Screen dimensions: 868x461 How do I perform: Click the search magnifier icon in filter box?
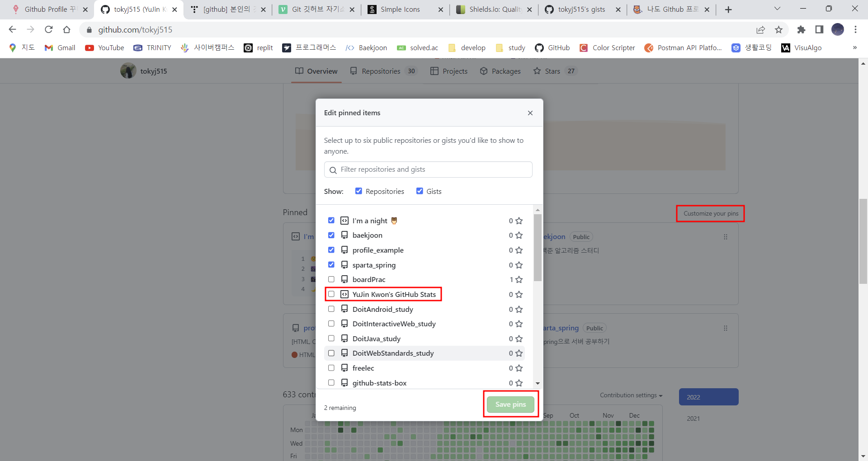(333, 170)
